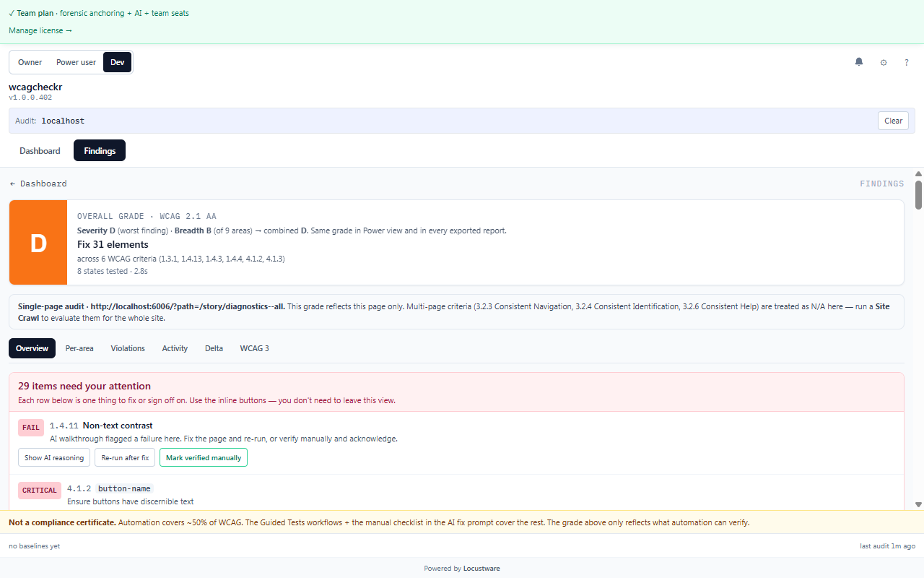Click the version label v1.0.0.402

pos(30,98)
